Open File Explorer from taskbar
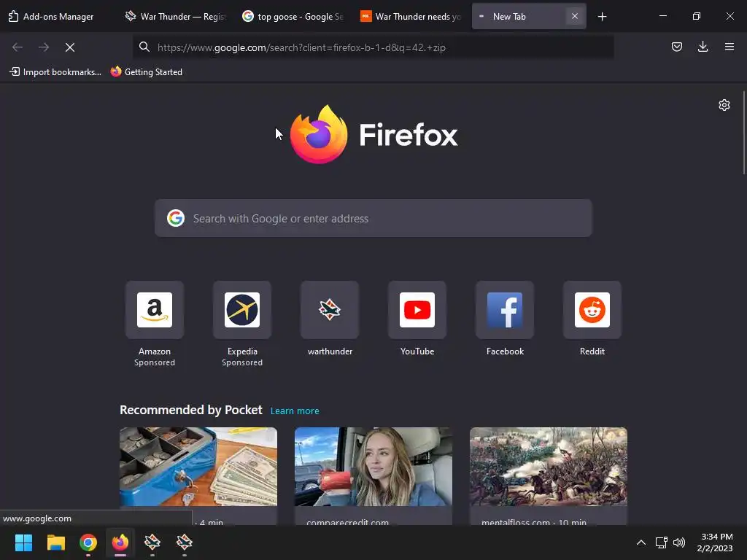This screenshot has height=560, width=747. 55,542
